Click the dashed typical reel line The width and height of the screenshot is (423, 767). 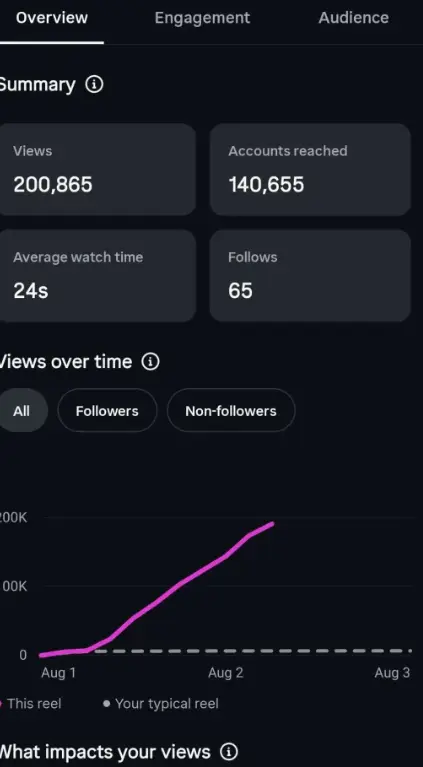tap(253, 651)
